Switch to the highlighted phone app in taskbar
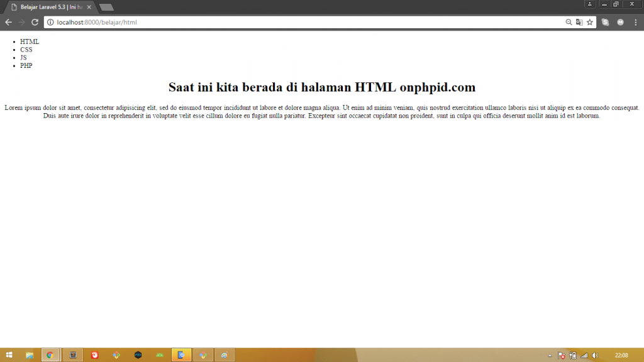The width and height of the screenshot is (644, 362). click(181, 355)
